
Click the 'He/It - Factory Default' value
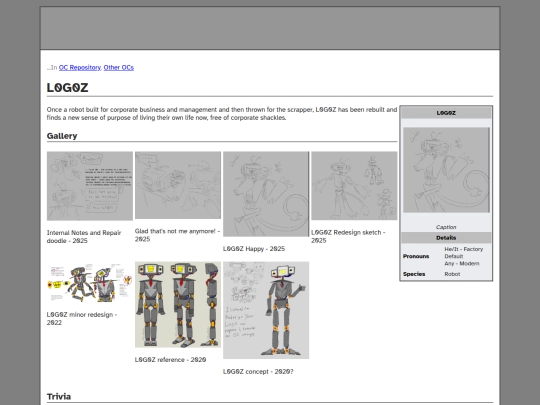(464, 253)
